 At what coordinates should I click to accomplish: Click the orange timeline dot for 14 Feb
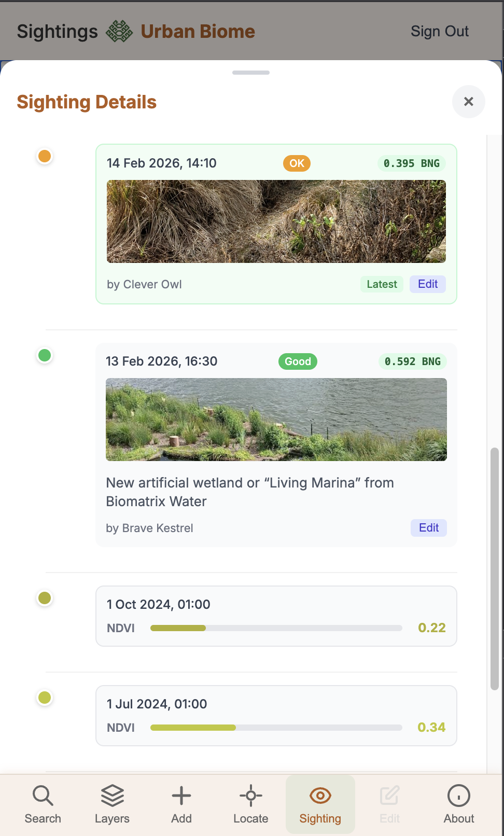click(45, 156)
